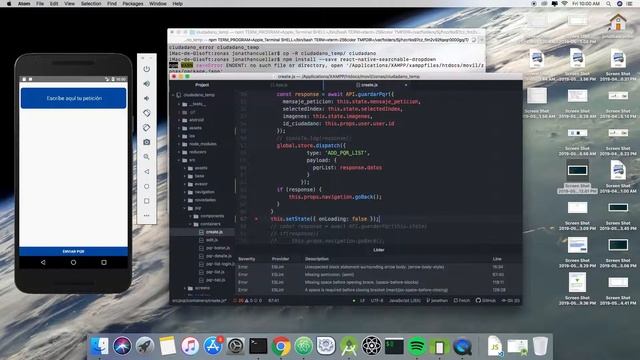Screen dimensions: 640x360
Task: Click UTF-8 encoding in status bar
Action: tap(377, 300)
